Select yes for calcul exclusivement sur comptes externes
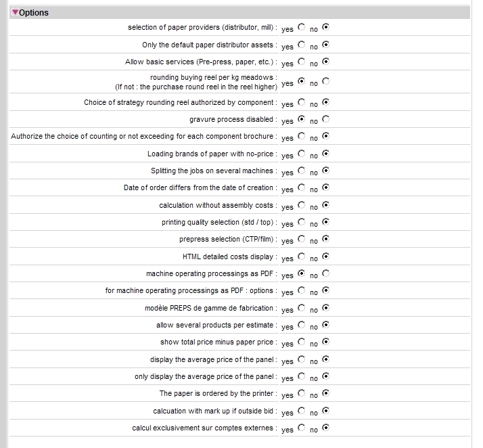 302,428
